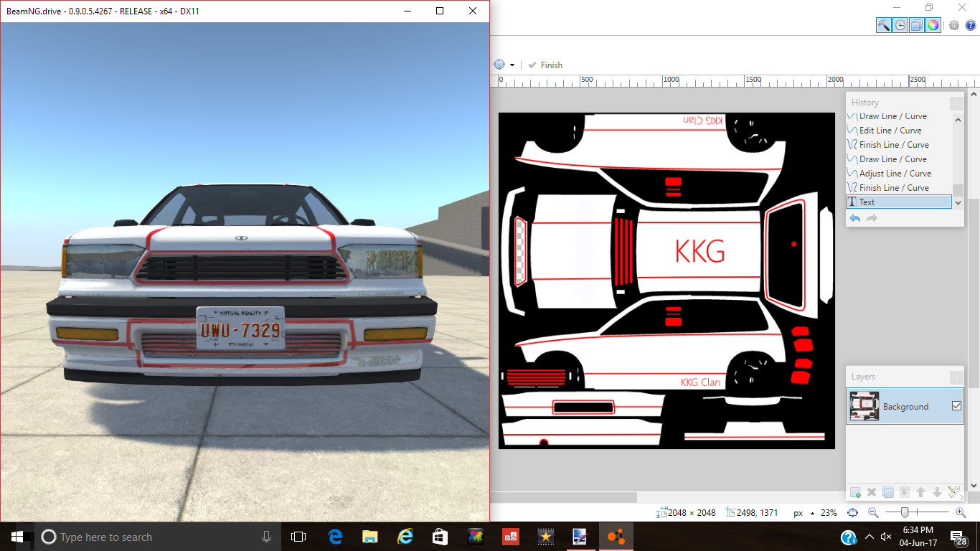Screen dimensions: 980x551
Task: Select the topmost 'Draw Line / Curve' history entry
Action: [x=899, y=116]
